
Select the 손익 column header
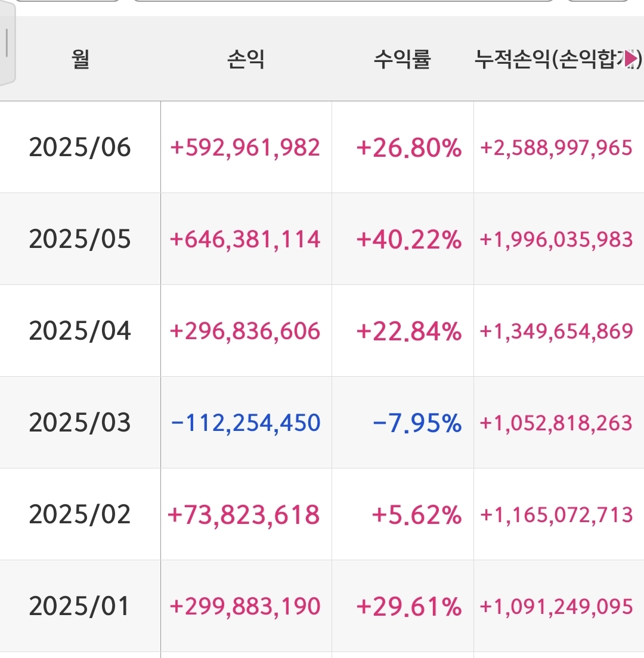coord(246,59)
